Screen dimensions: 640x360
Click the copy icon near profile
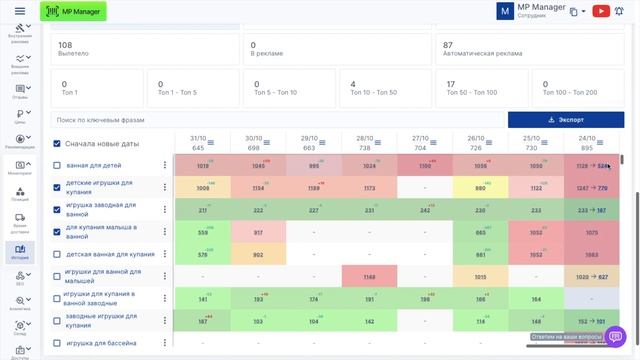573,12
